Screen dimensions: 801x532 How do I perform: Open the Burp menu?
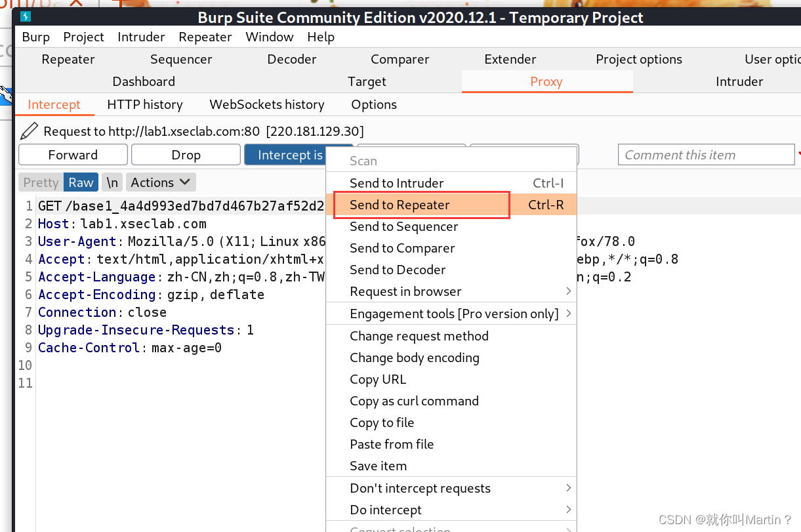click(36, 37)
